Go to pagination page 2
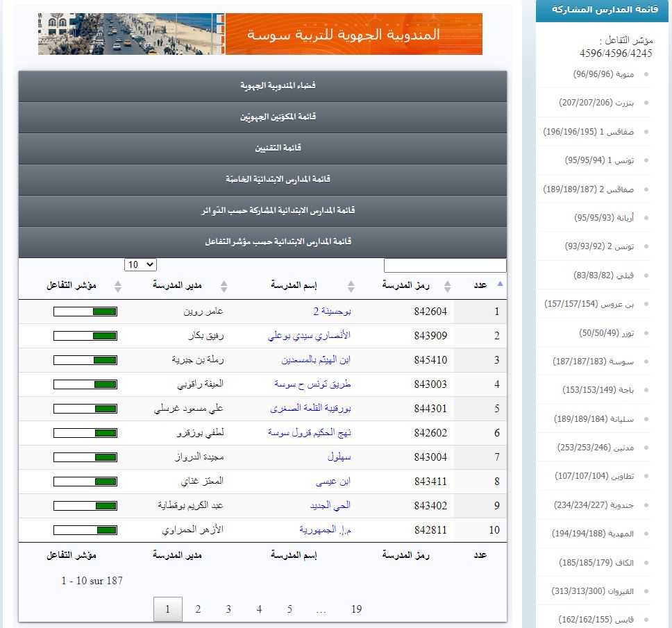Viewport: 672px width, 628px height. [x=198, y=609]
